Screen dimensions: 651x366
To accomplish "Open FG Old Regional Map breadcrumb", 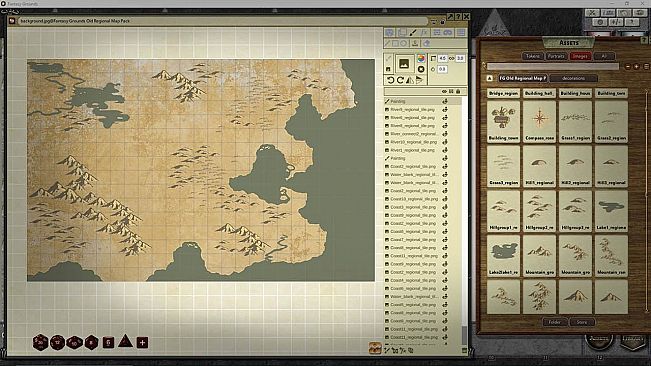I will point(522,78).
